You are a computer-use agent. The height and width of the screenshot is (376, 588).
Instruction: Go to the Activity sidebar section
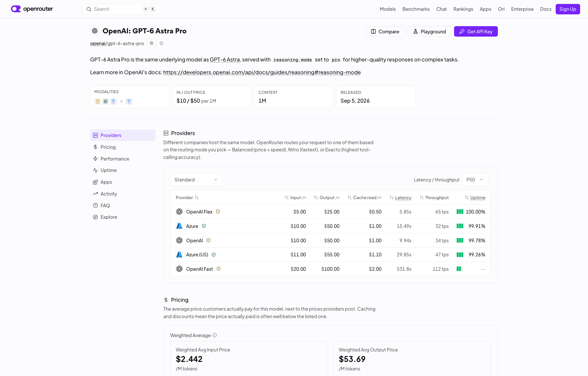click(x=123, y=194)
